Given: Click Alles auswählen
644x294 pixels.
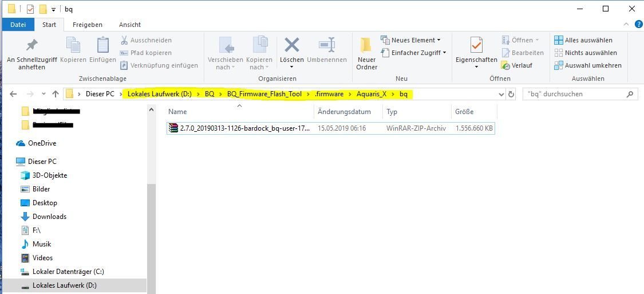Looking at the screenshot, I should [x=583, y=40].
